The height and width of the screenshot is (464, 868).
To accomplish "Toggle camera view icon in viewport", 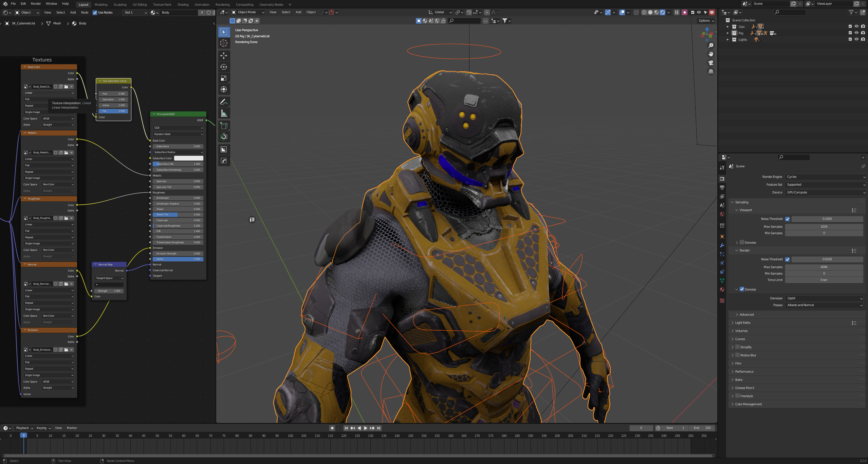I will coord(710,63).
